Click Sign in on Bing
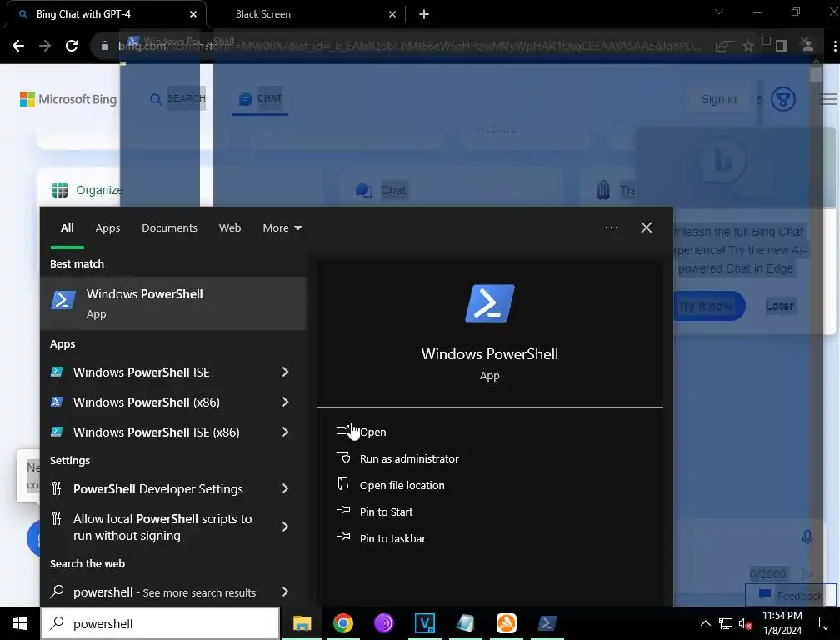The width and height of the screenshot is (840, 640). point(718,99)
